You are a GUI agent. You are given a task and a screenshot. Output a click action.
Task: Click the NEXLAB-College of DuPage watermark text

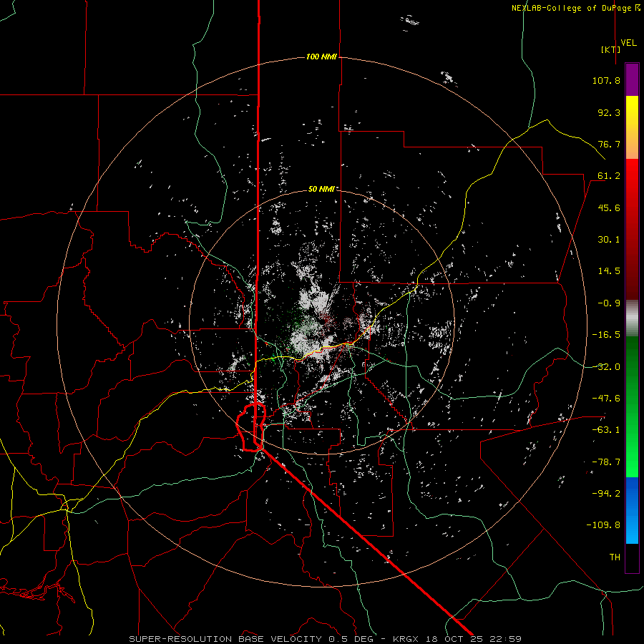(x=575, y=8)
